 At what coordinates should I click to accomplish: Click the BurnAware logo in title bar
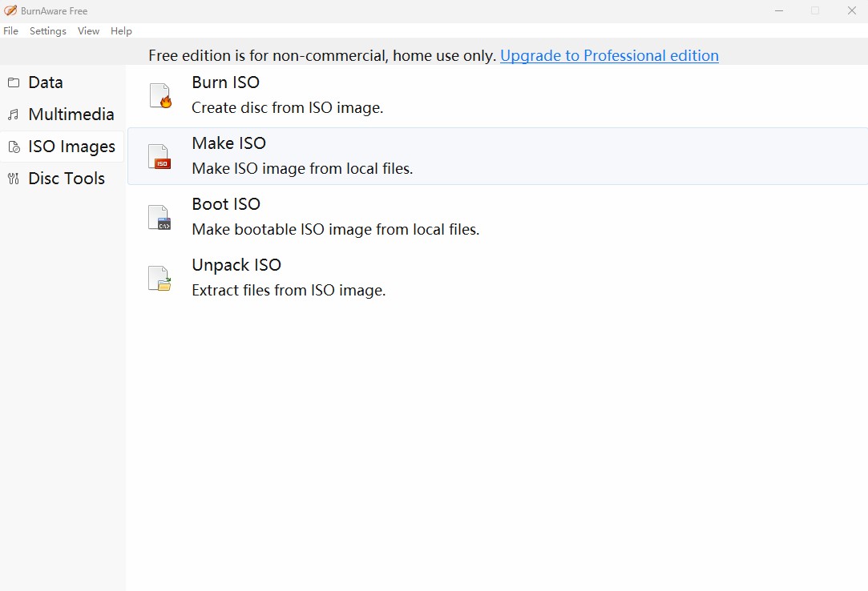10,10
